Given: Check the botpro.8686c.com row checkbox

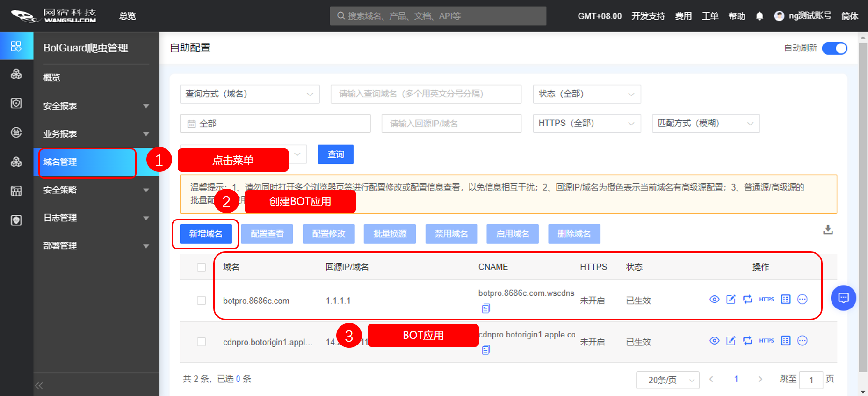Looking at the screenshot, I should click(202, 301).
